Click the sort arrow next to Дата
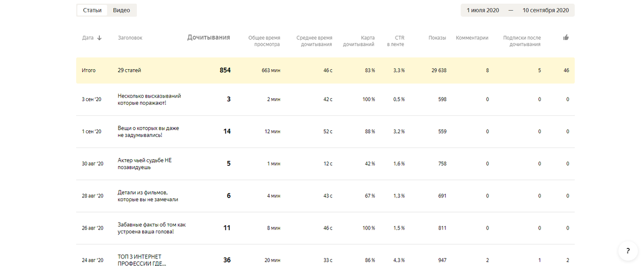This screenshot has height=266, width=644. [x=99, y=38]
